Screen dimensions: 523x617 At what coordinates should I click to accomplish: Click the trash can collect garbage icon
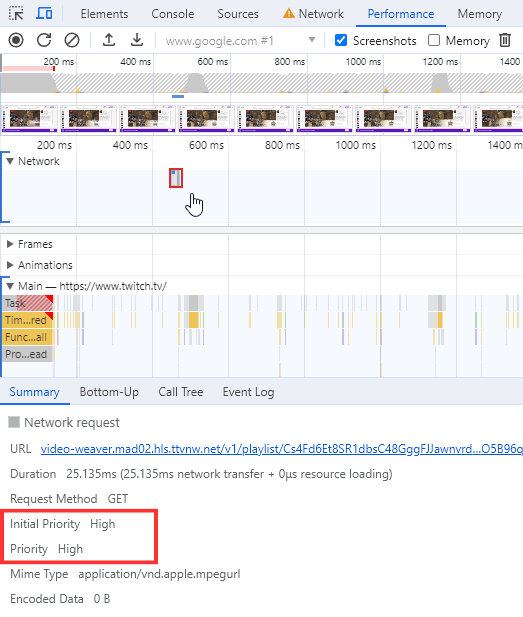tap(505, 40)
